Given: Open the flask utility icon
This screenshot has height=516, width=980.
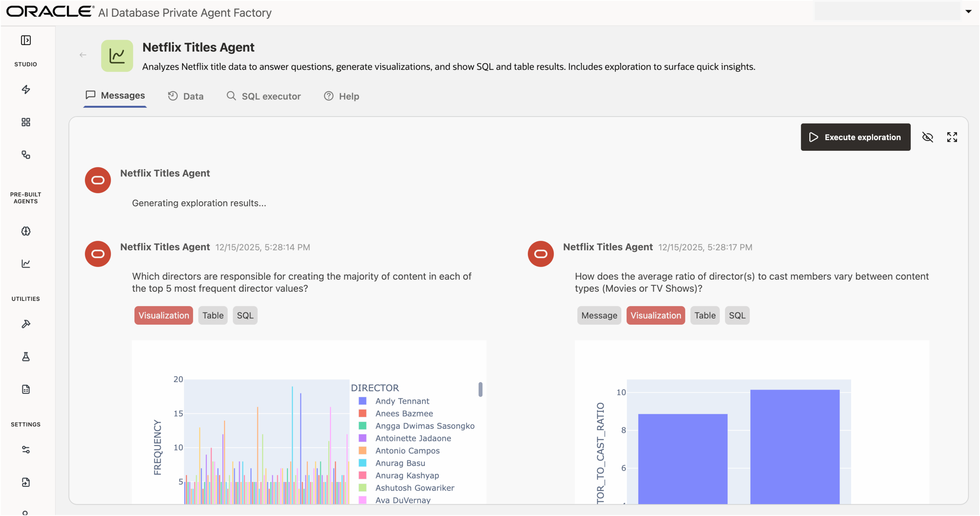Looking at the screenshot, I should point(26,357).
